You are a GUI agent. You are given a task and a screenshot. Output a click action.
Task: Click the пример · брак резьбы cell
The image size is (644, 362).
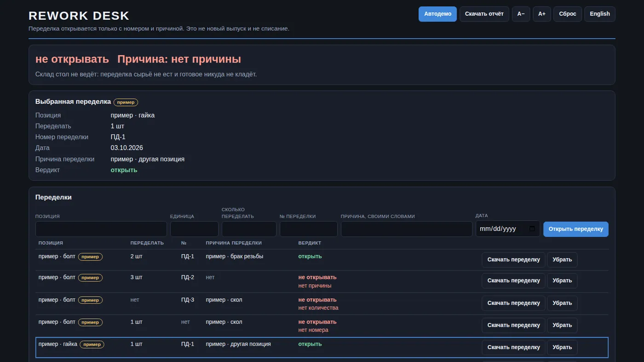click(x=235, y=256)
